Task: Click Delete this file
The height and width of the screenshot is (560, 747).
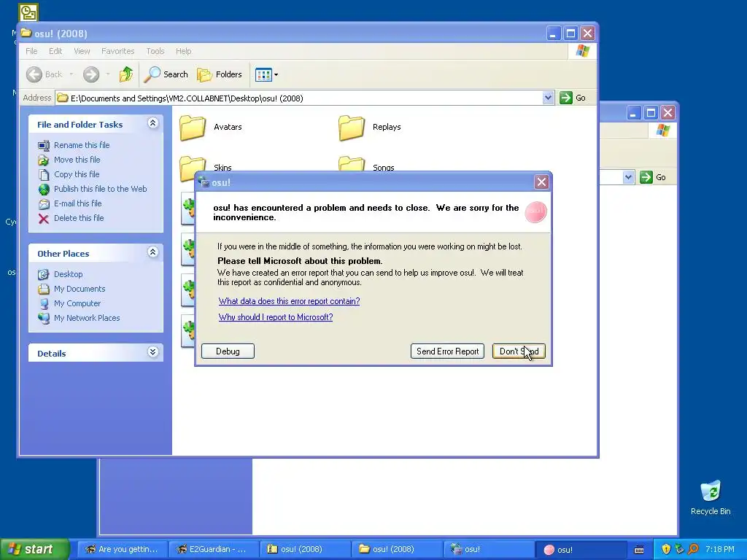Action: click(x=79, y=218)
